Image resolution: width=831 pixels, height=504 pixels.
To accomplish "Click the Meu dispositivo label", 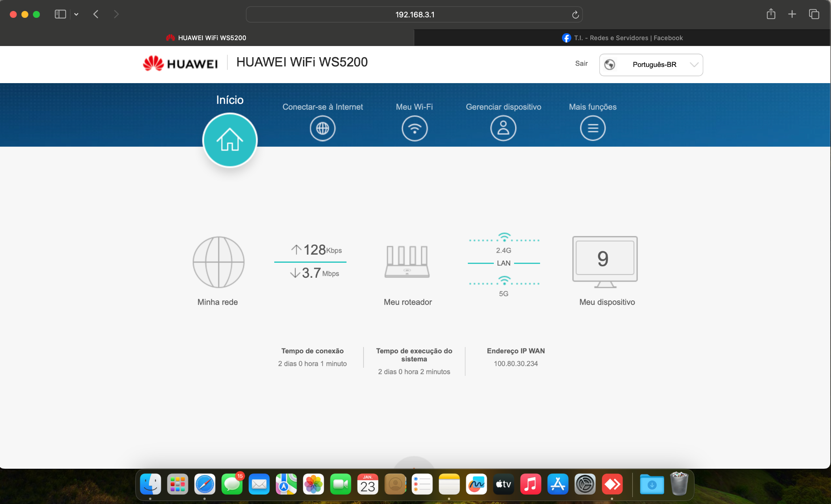I will 607,302.
